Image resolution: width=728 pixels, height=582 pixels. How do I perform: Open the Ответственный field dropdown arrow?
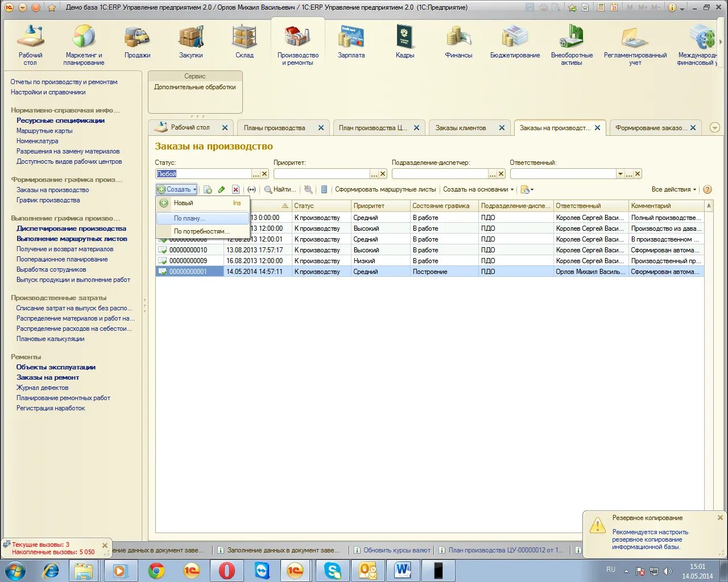pos(621,174)
